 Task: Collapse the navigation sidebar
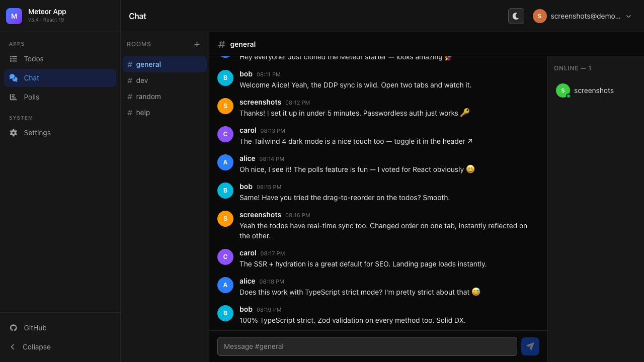point(36,347)
